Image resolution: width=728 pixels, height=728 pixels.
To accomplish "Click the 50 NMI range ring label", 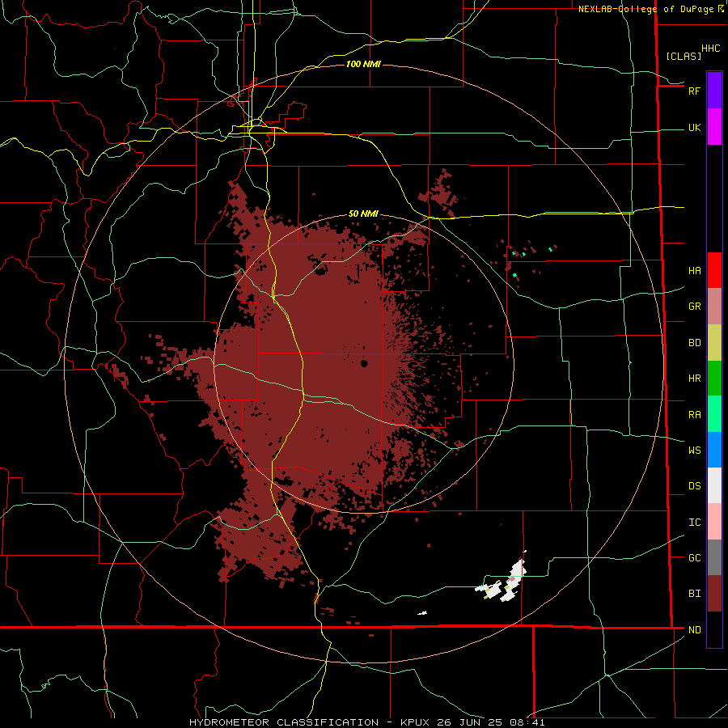I will coord(363,214).
